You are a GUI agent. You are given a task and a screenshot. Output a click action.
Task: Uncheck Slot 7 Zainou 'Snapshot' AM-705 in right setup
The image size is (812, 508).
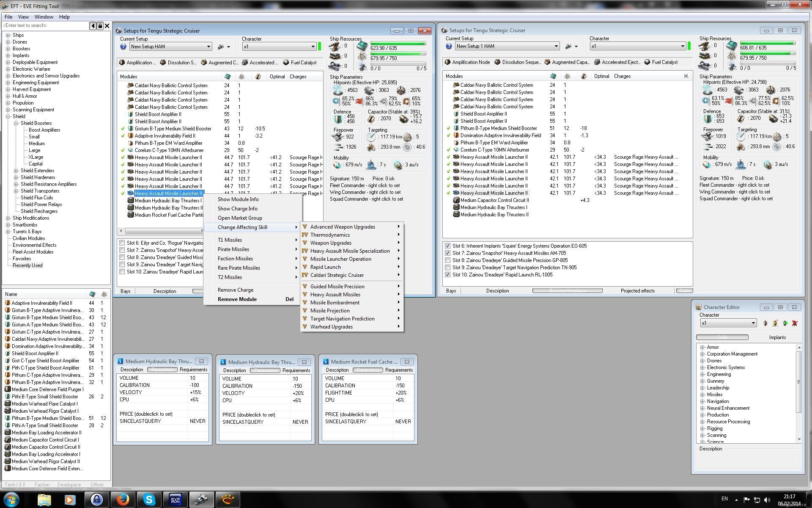click(447, 253)
